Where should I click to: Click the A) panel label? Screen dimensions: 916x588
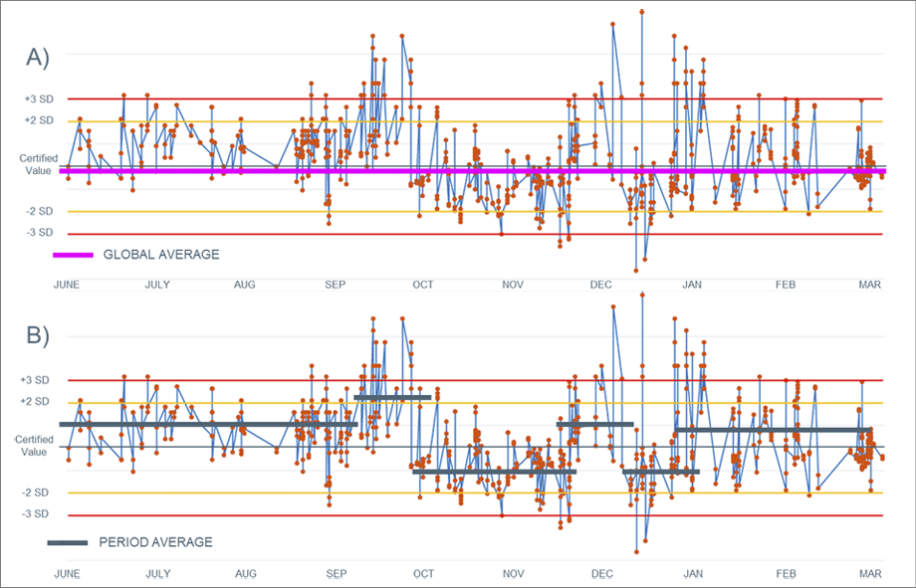coord(38,58)
